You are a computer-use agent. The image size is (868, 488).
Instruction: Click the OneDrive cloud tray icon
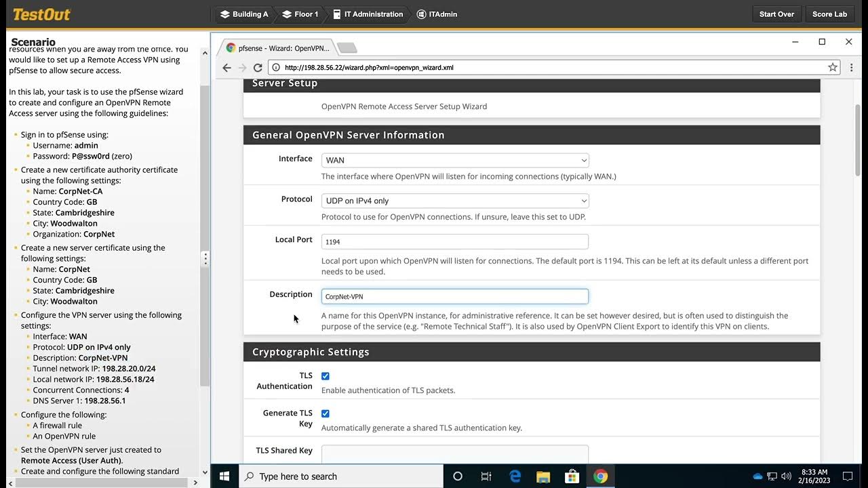(758, 476)
